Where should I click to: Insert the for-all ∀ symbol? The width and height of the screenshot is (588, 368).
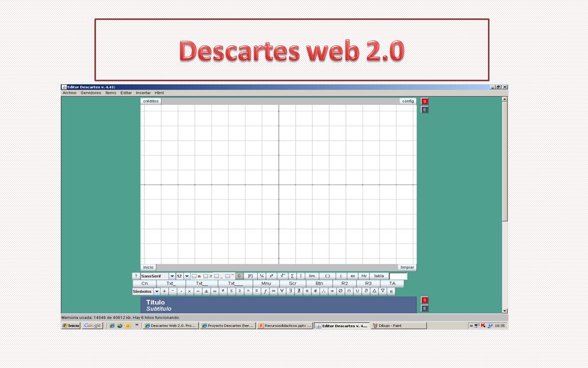[x=282, y=291]
